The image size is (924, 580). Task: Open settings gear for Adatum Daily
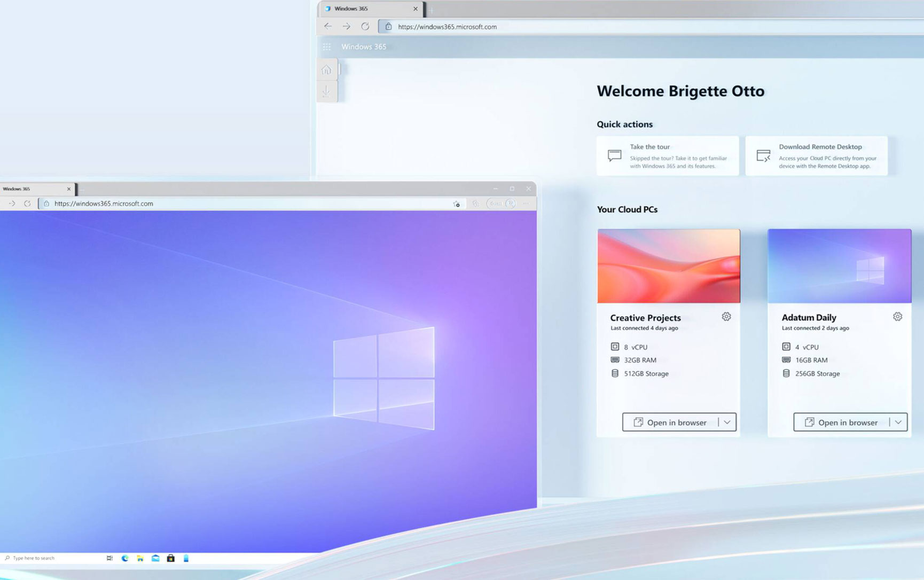(897, 317)
